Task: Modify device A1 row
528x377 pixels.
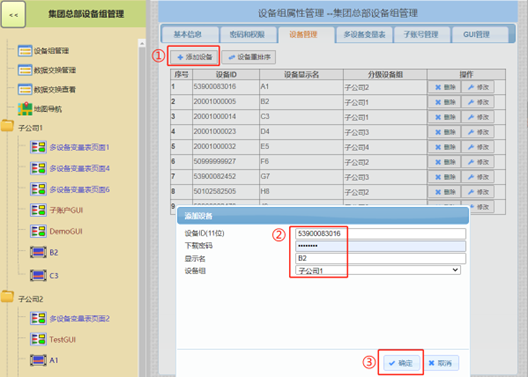Action: [x=477, y=87]
